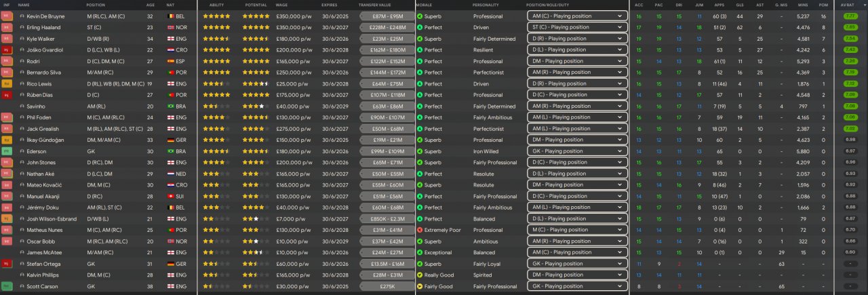
Task: Click Nathan Aké's Netherlands flag icon
Action: coord(170,174)
